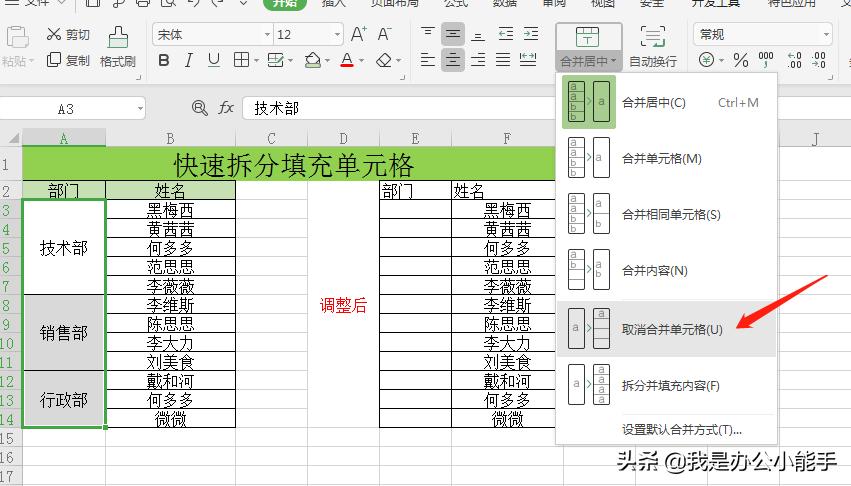The image size is (851, 486).
Task: Click the Copy (复制) icon
Action: (x=54, y=60)
